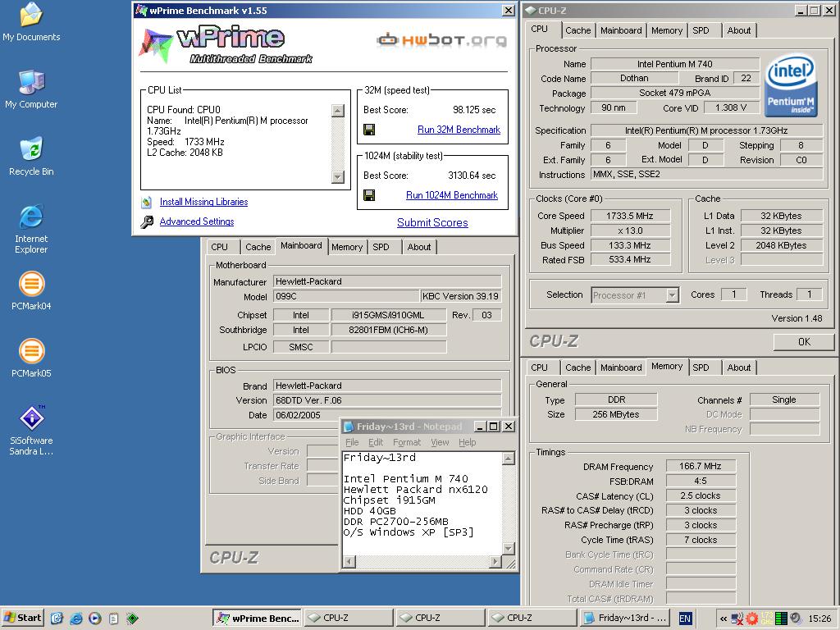This screenshot has width=840, height=630.
Task: Switch to Cache tab in top CPU-Z window
Action: [578, 30]
